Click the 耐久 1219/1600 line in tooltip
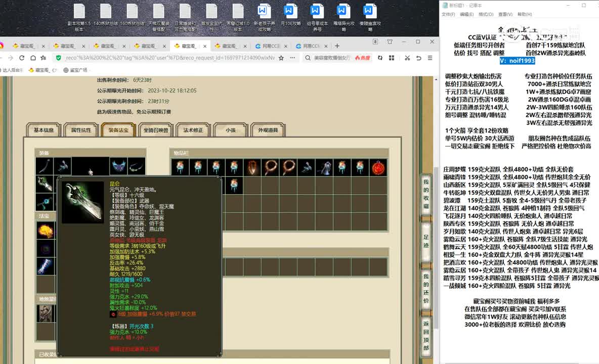Screen dimensions: 599x364 click(x=125, y=274)
